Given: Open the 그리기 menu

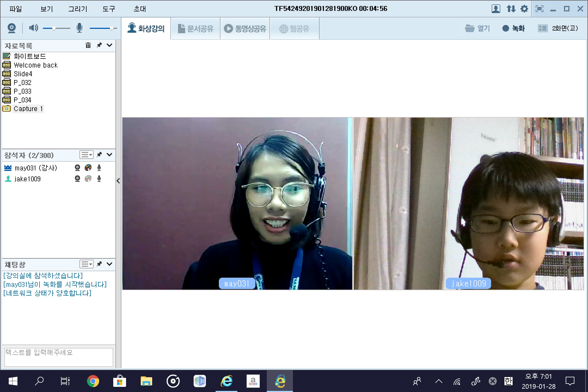Looking at the screenshot, I should click(x=78, y=9).
